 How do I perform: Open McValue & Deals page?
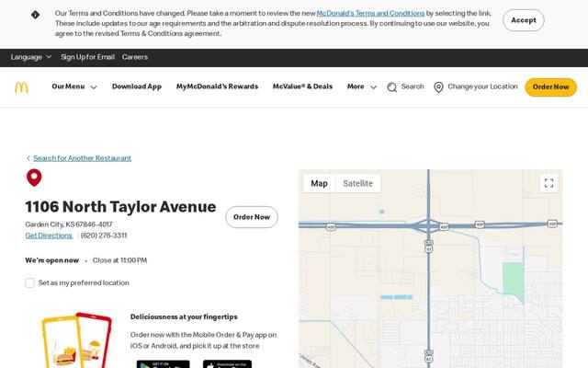point(302,86)
